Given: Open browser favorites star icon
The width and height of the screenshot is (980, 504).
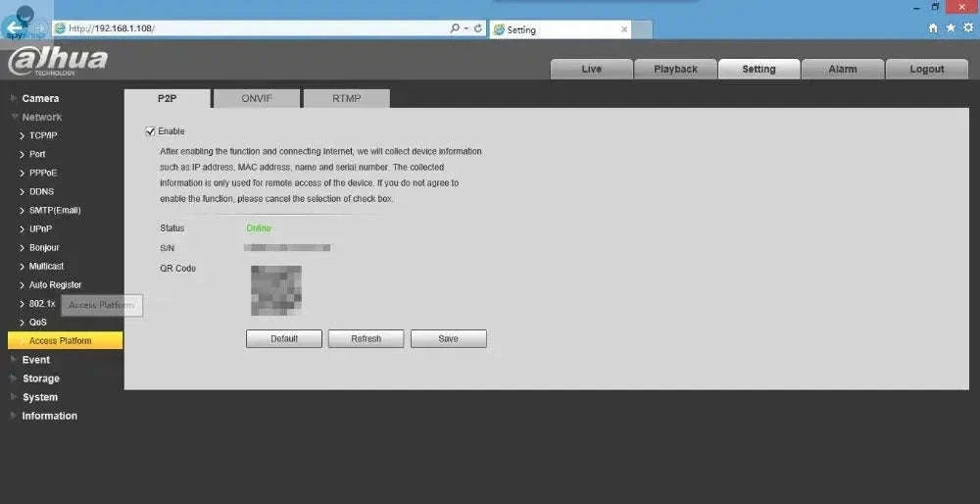Looking at the screenshot, I should [951, 28].
